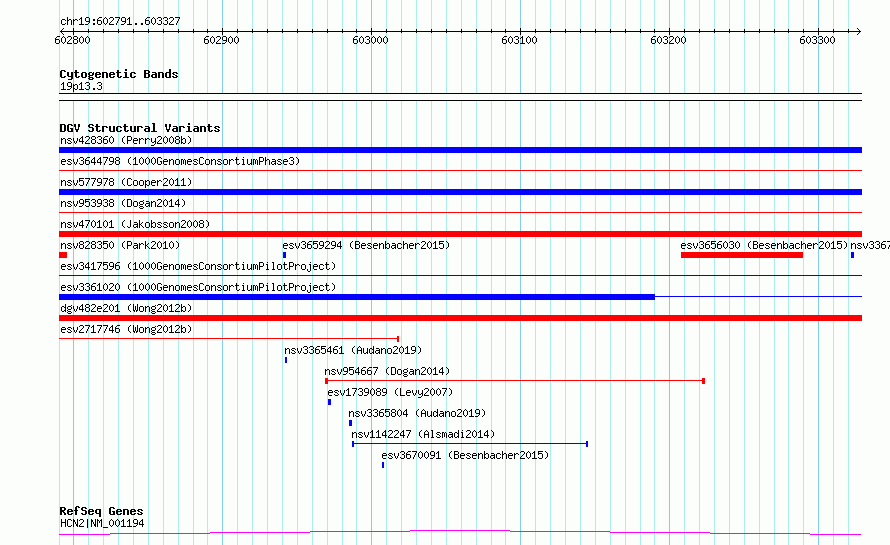Click ruler position 602800
The width and height of the screenshot is (890, 545).
pos(72,40)
